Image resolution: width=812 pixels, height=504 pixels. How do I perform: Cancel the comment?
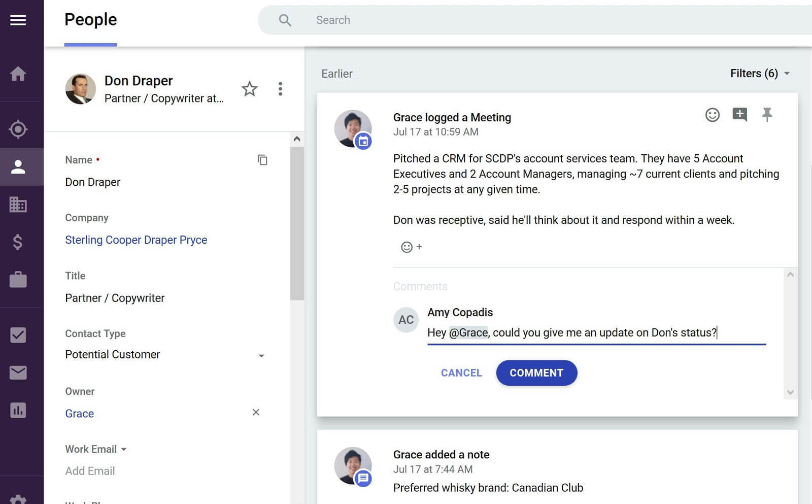461,373
